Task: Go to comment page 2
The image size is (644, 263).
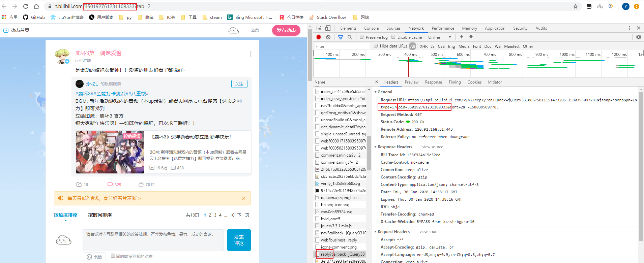Action: click(210, 215)
